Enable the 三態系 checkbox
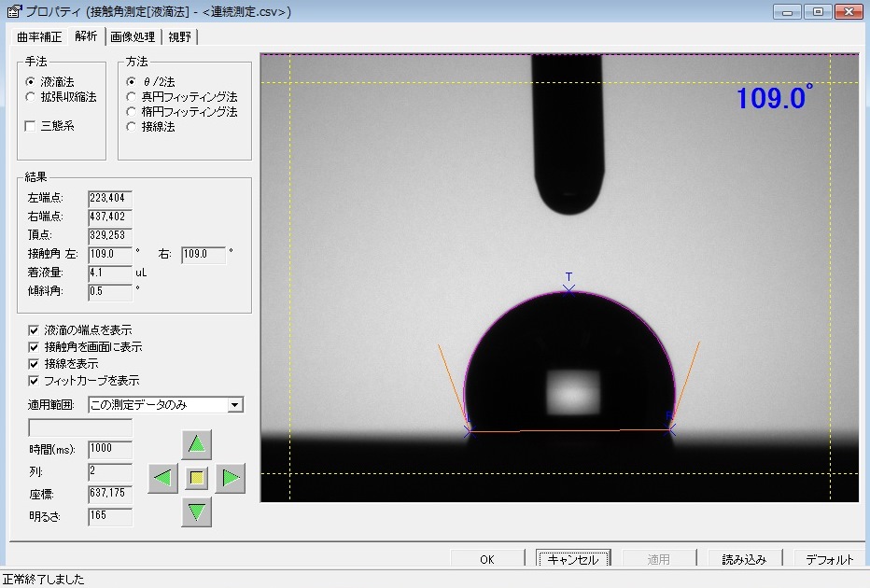 (x=31, y=126)
